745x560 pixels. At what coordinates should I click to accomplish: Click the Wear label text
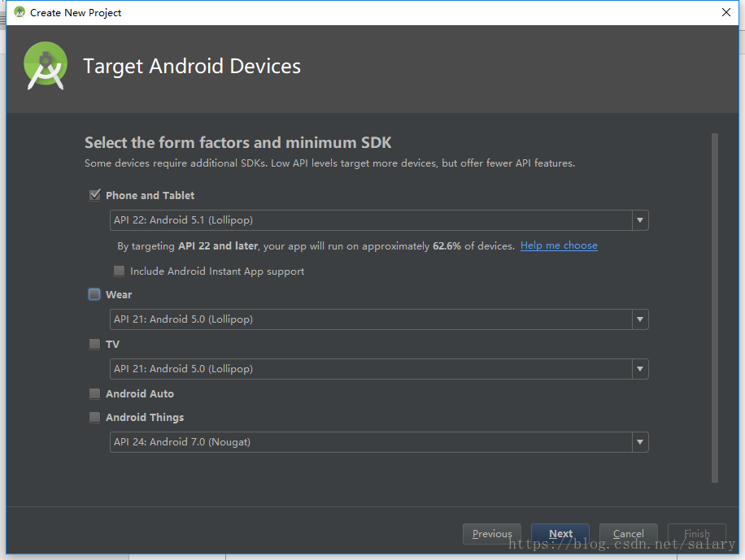[x=119, y=294]
